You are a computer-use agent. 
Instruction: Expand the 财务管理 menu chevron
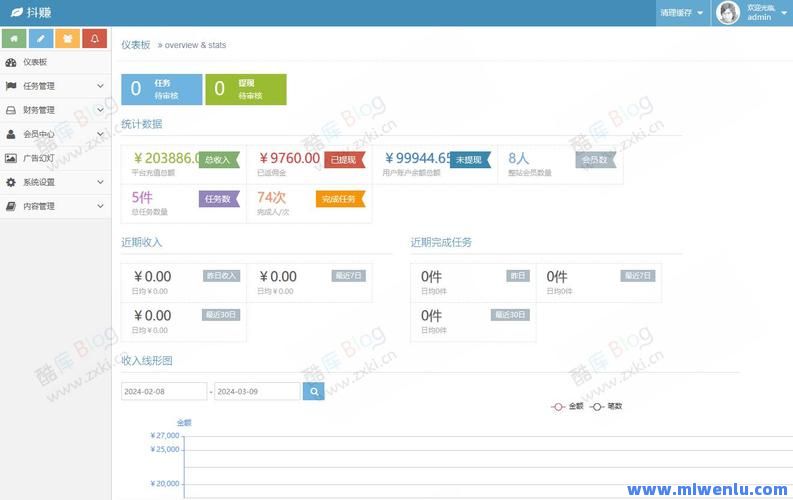point(100,110)
